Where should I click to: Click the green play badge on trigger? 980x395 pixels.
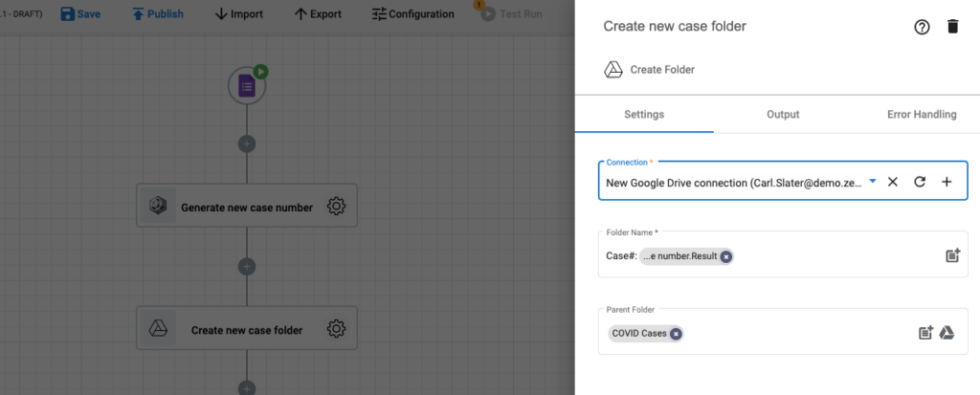pyautogui.click(x=260, y=71)
